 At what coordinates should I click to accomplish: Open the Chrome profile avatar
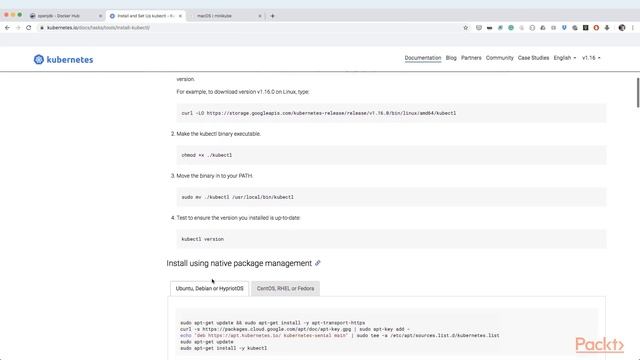point(622,28)
